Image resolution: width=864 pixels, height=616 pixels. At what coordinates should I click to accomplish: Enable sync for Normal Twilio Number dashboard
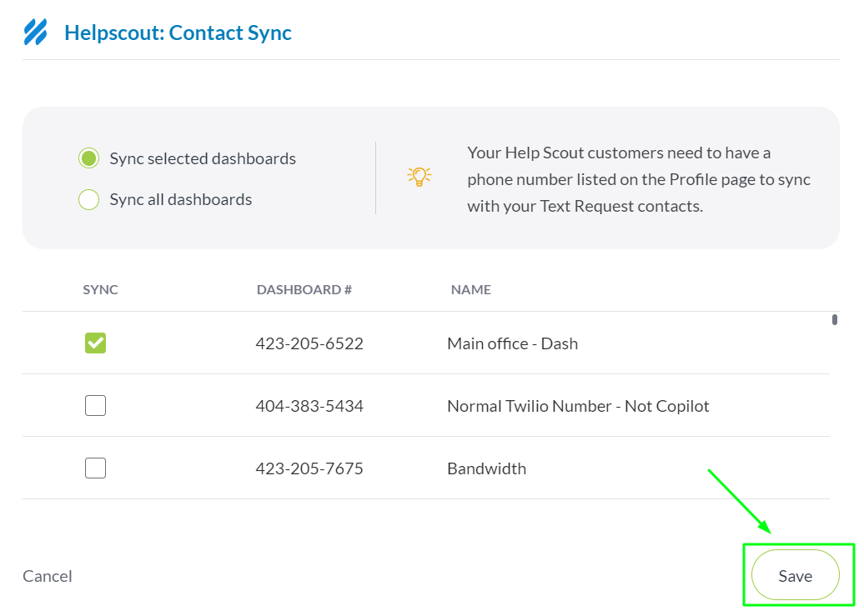[x=96, y=406]
